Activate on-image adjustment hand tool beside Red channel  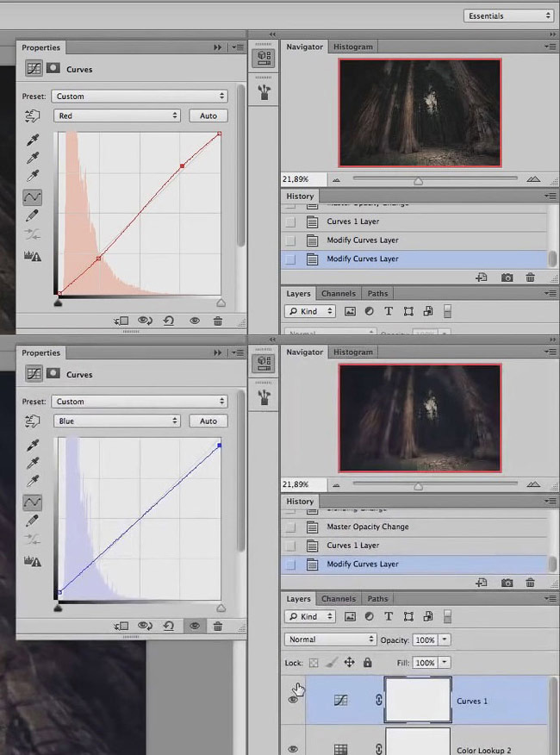(x=32, y=115)
